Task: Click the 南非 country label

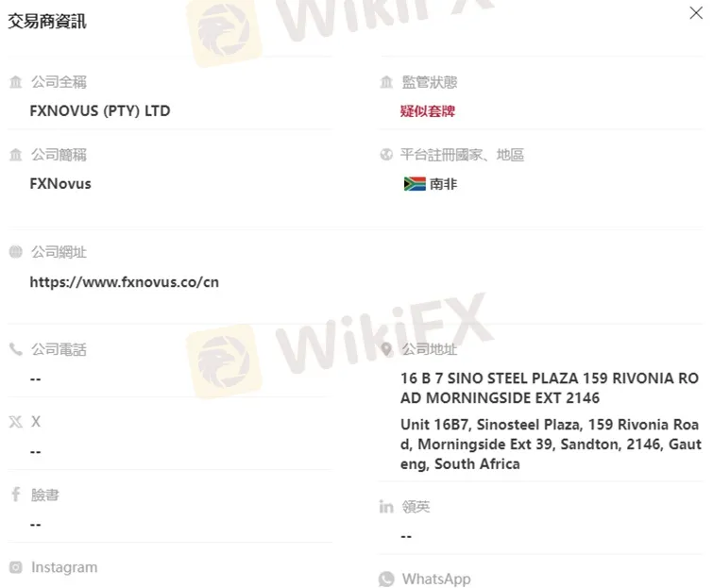Action: pyautogui.click(x=443, y=184)
